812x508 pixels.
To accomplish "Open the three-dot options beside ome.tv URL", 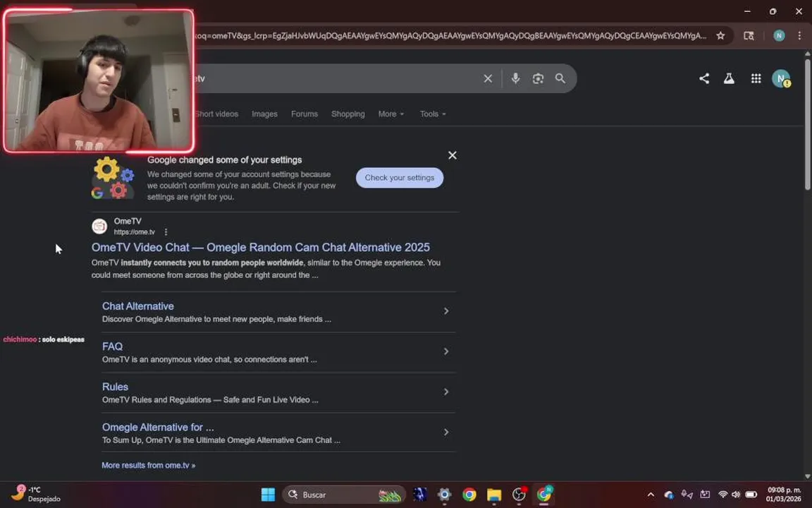I will pos(166,231).
